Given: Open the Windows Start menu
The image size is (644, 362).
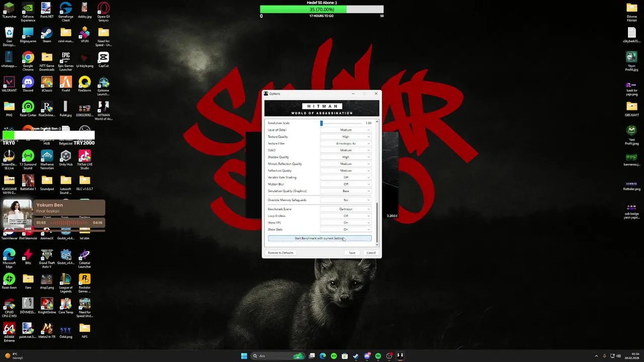Looking at the screenshot, I should [x=244, y=356].
